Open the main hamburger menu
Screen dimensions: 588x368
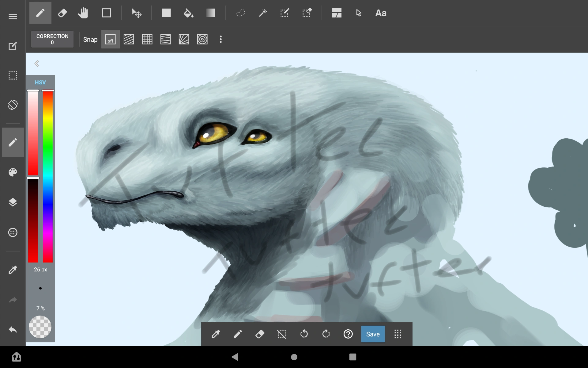pyautogui.click(x=13, y=16)
